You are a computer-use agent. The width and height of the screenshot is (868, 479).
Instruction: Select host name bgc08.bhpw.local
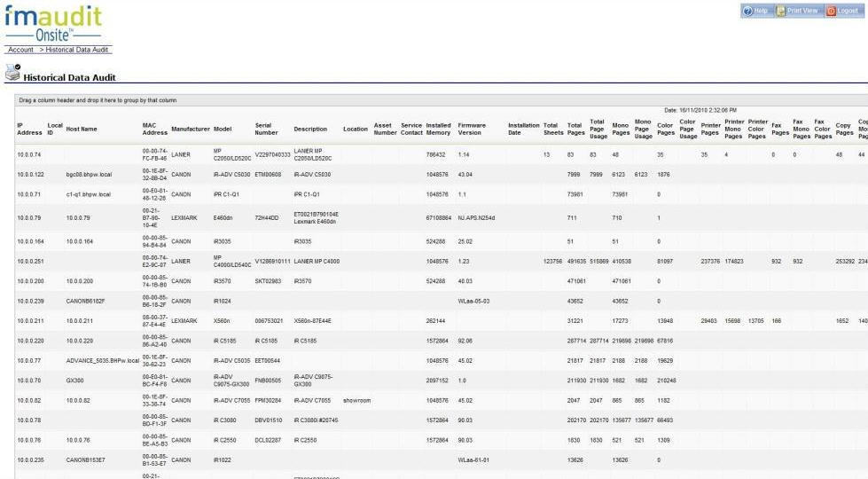coord(89,175)
